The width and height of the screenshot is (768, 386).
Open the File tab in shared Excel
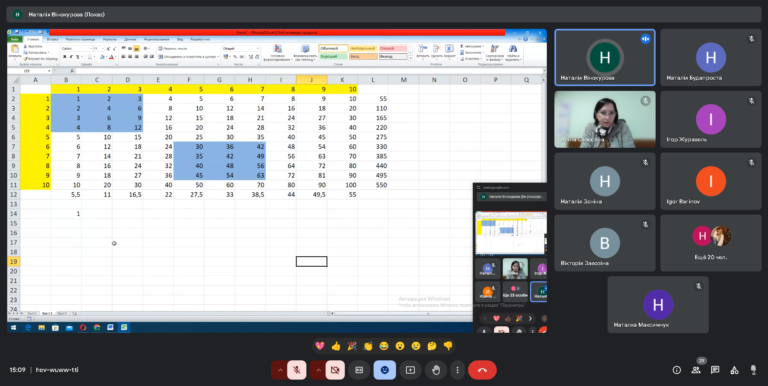[15, 39]
